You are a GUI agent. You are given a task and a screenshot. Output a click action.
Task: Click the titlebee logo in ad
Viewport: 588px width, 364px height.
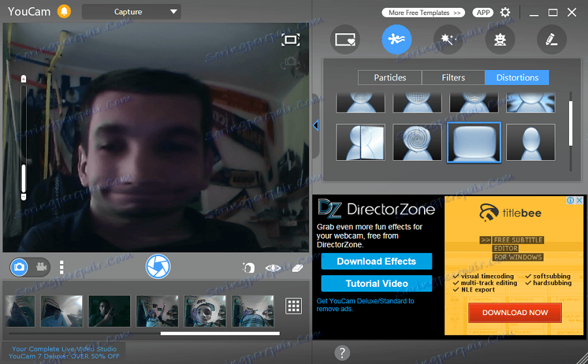pos(510,213)
